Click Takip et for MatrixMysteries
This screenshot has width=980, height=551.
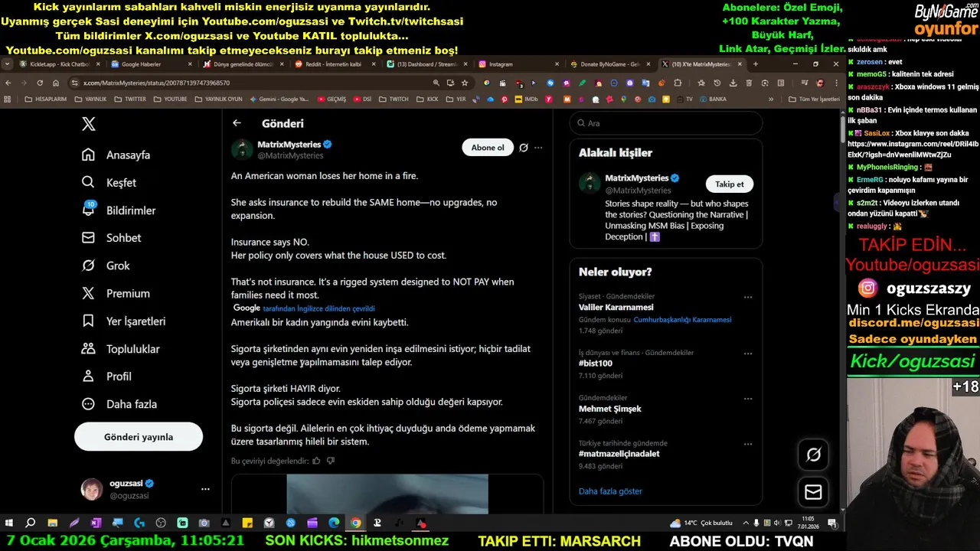tap(730, 184)
